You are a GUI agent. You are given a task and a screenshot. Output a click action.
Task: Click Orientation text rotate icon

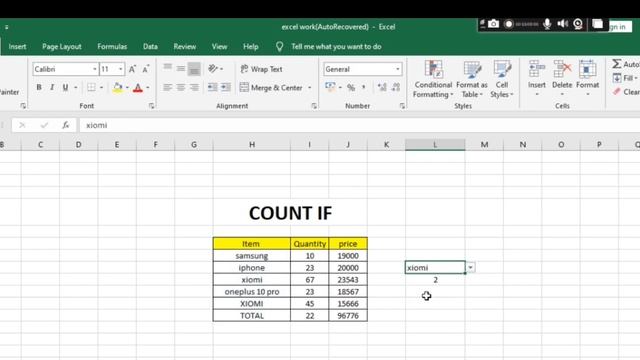tap(213, 69)
